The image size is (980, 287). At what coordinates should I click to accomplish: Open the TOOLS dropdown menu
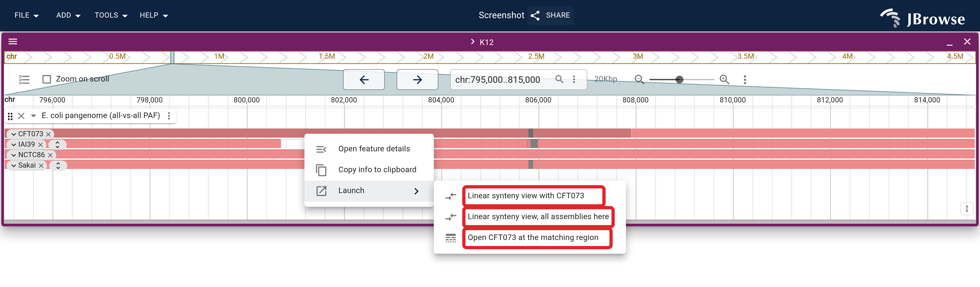coord(111,15)
